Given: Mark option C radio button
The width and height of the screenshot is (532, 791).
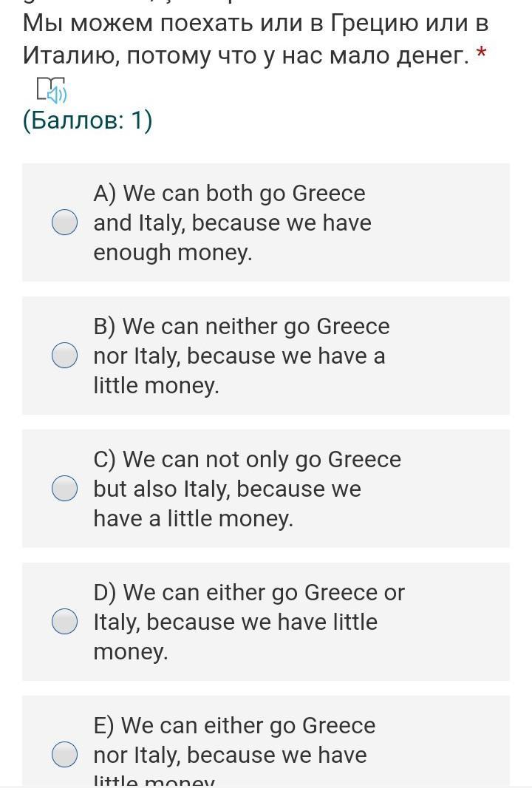Looking at the screenshot, I should 65,489.
